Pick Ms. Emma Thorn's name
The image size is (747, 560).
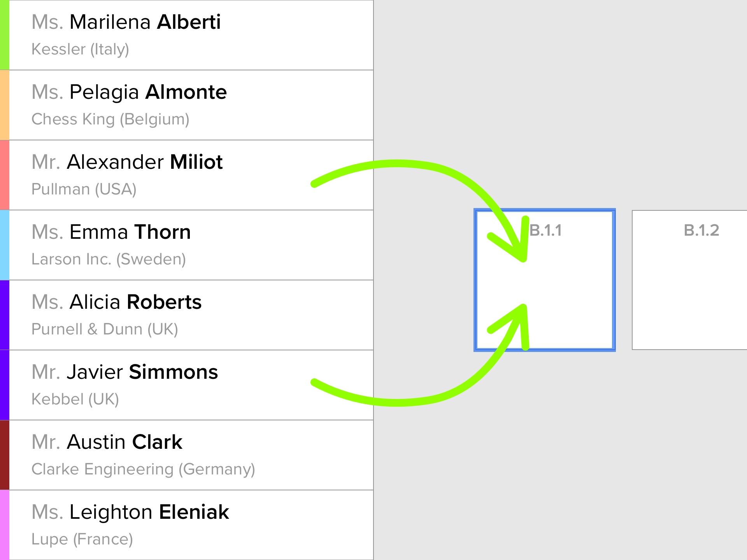(111, 232)
